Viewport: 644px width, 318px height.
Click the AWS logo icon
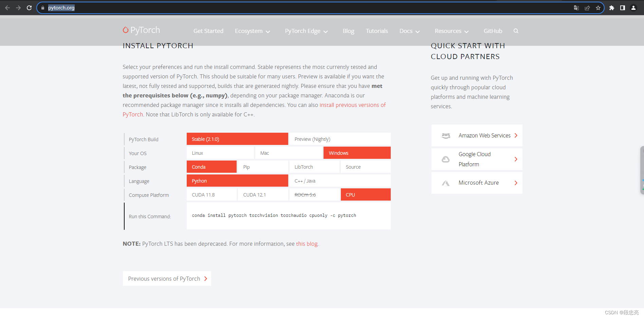click(446, 135)
